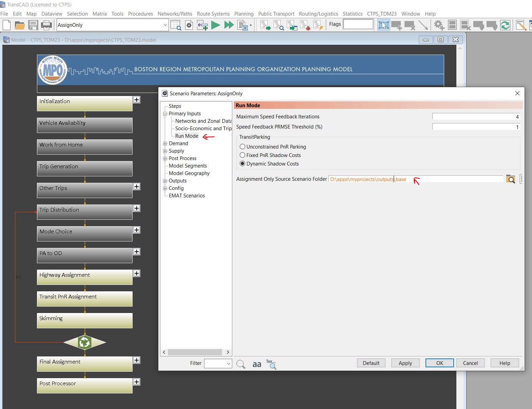532x409 pixels.
Task: Click the script with magnifier icon
Action: tap(279, 25)
